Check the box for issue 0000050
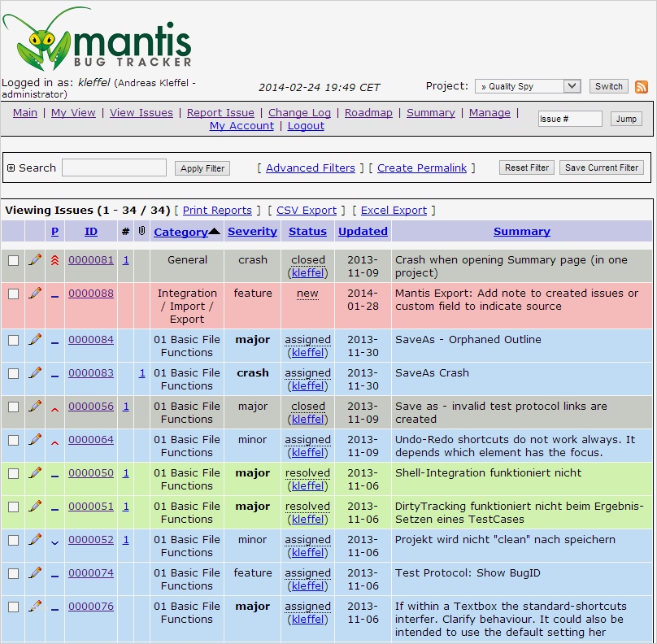Viewport: 657px width, 644px height. tap(13, 473)
